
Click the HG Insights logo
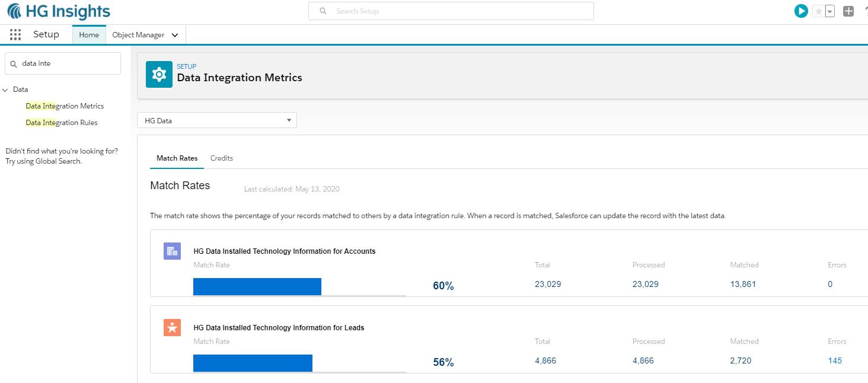tap(59, 11)
